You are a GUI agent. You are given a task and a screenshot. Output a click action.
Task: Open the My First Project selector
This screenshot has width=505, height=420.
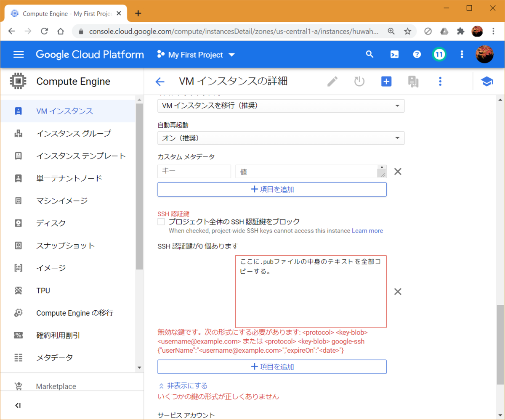click(196, 55)
